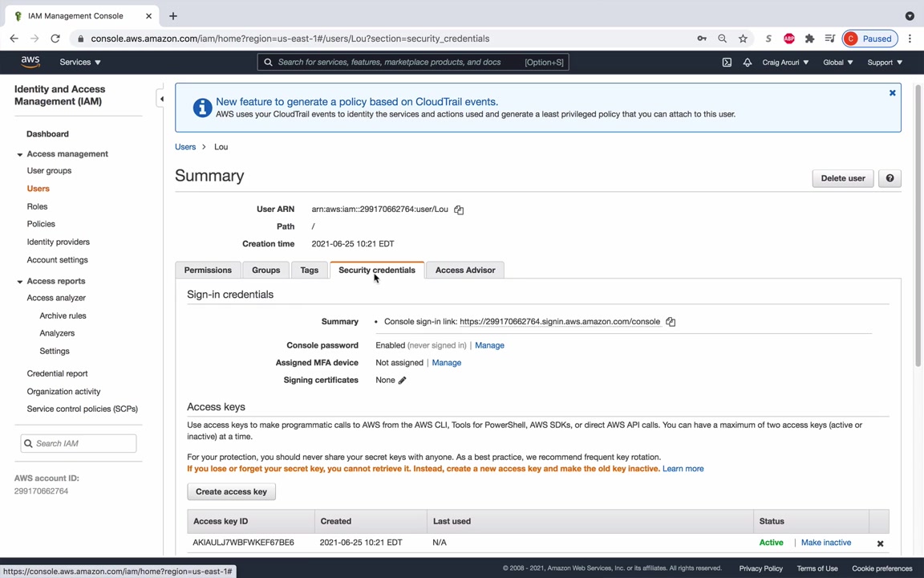Manage the console password link

click(489, 346)
